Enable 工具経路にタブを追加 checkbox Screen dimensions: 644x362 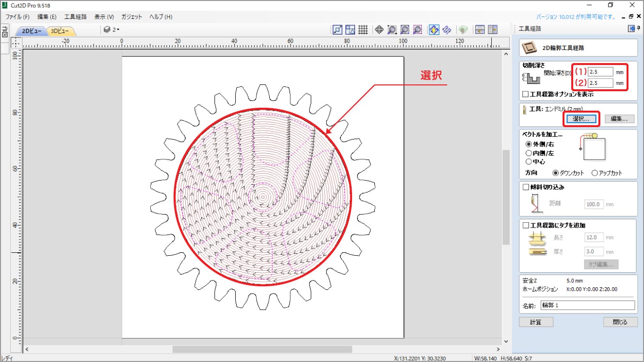526,225
